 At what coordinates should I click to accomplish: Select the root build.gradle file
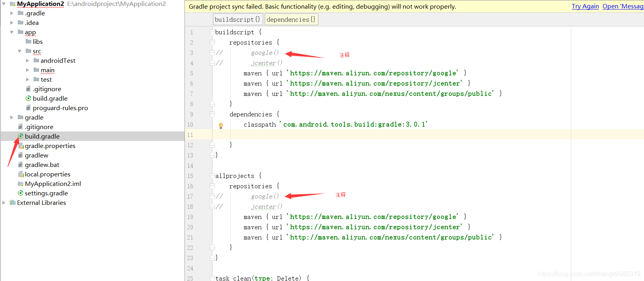42,136
